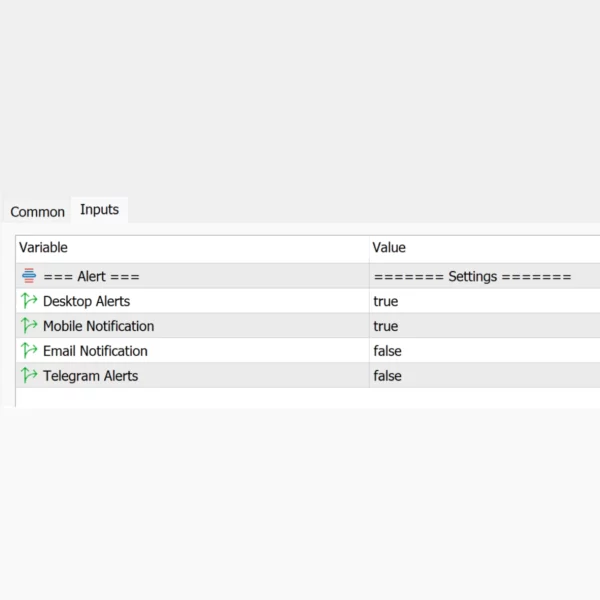Viewport: 600px width, 600px height.
Task: Toggle the Desktop Alerts true value
Action: pos(385,301)
